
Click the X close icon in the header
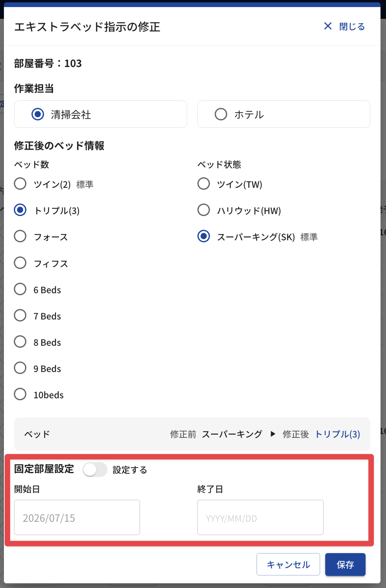pos(328,26)
